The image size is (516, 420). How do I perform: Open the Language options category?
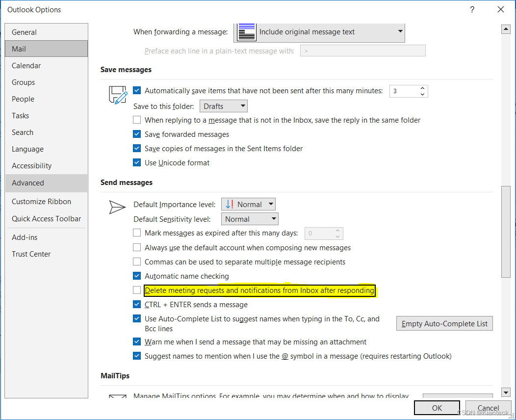[x=47, y=149]
